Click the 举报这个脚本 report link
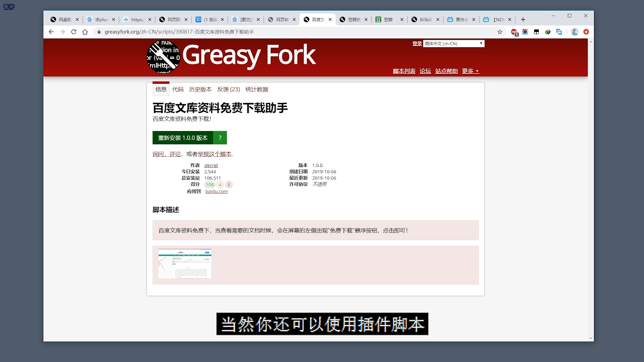 coord(214,154)
